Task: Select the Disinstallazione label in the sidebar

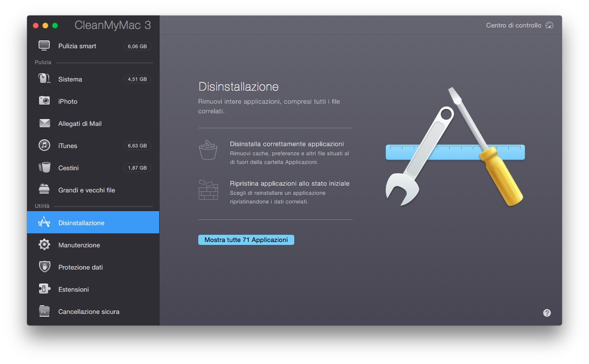Action: pyautogui.click(x=81, y=223)
